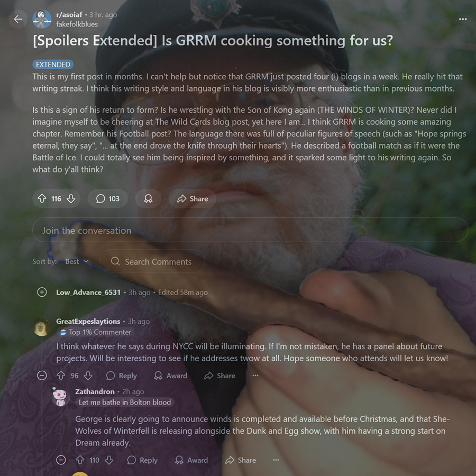Image resolution: width=476 pixels, height=476 pixels.
Task: Downvote Zathandron's comment with 110 points
Action: (x=109, y=460)
